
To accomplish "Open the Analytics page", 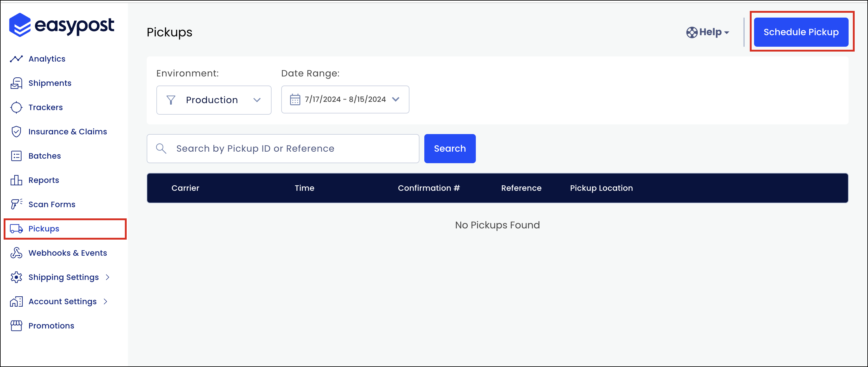I will pyautogui.click(x=47, y=59).
